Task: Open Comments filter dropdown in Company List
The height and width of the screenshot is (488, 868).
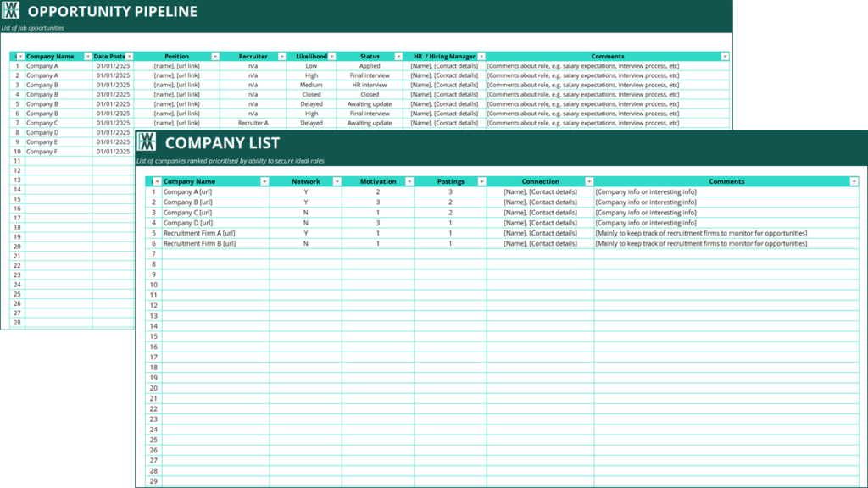Action: coord(854,181)
